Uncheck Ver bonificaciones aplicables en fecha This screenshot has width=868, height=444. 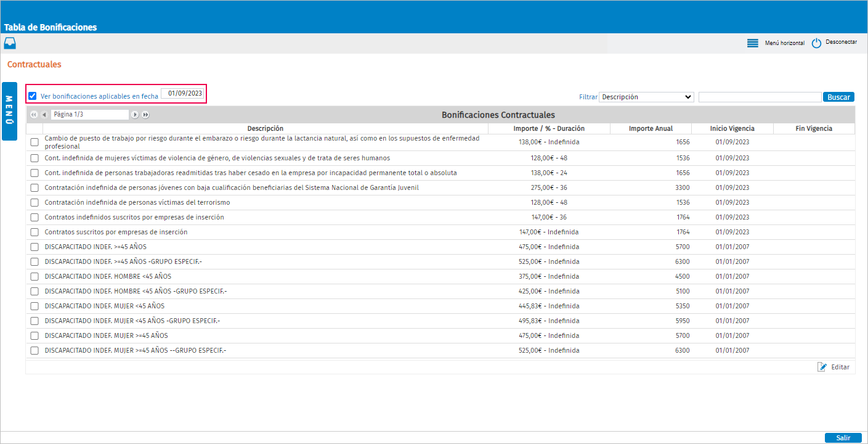point(33,96)
